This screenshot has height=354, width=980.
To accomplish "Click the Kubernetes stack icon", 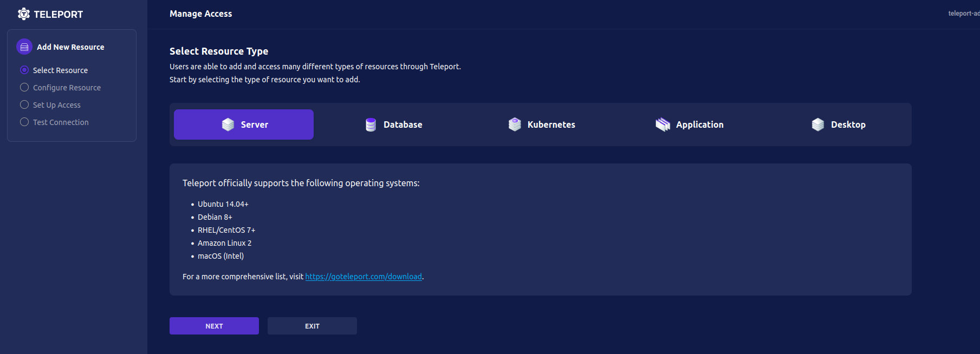I will coord(515,124).
